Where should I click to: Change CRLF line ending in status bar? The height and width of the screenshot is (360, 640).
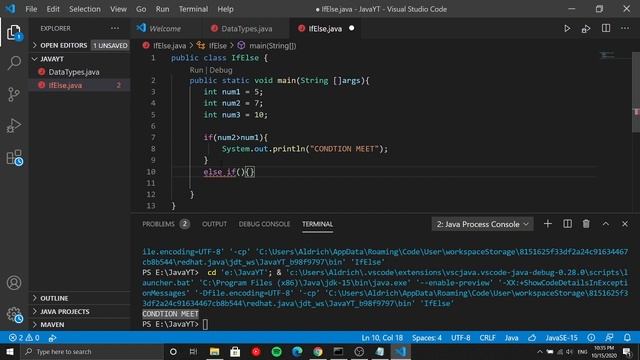[x=487, y=338]
